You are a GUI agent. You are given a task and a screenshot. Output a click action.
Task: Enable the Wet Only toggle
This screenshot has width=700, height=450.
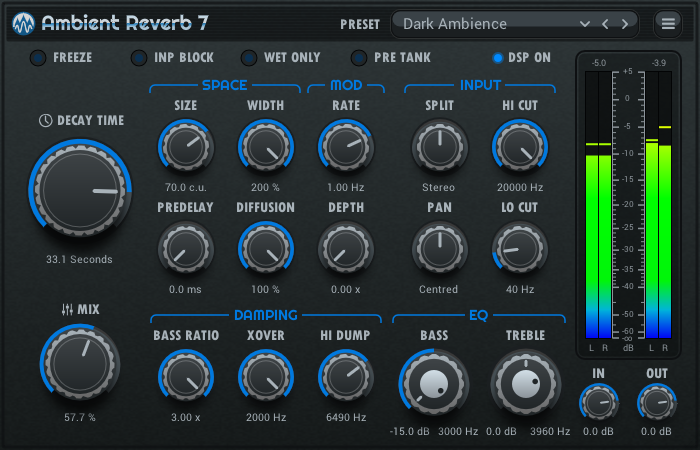click(x=249, y=58)
